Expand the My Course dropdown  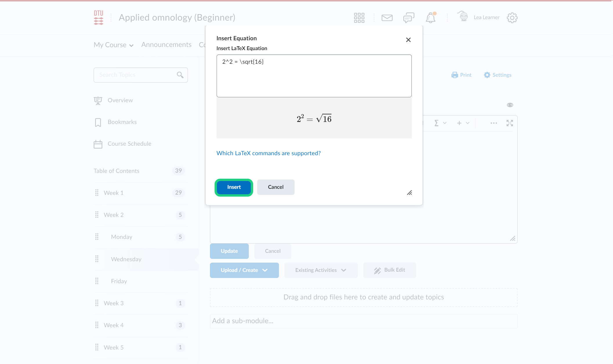pos(113,45)
